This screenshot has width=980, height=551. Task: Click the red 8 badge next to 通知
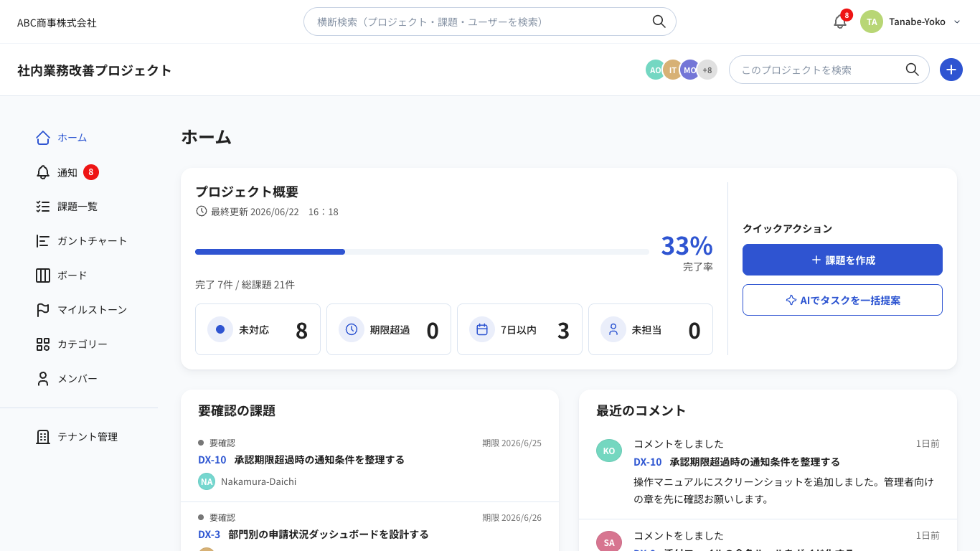click(91, 172)
